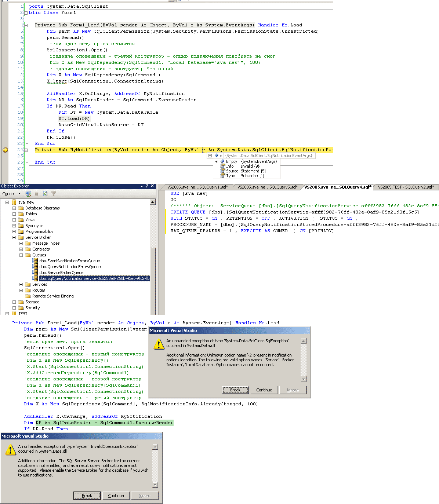
Task: Collapse the MyNotification sub at line 24
Action: [26, 150]
